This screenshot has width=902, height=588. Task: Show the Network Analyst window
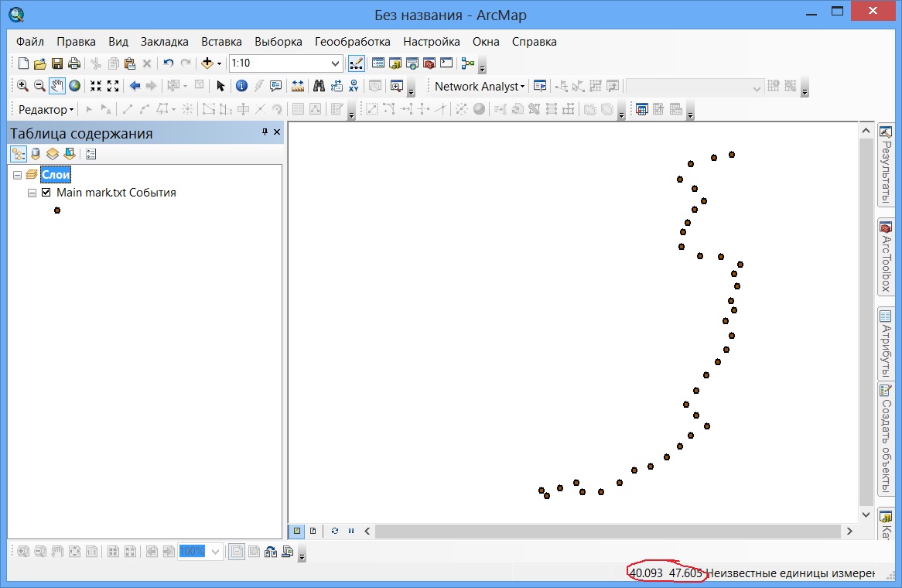tap(540, 87)
